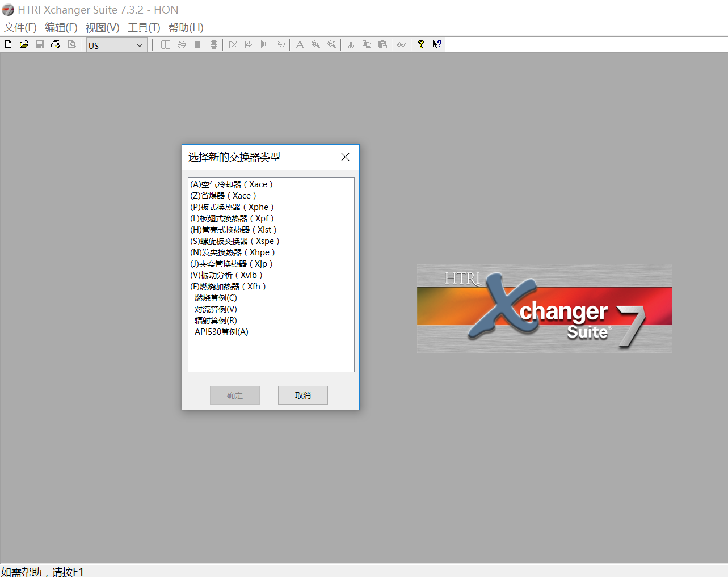
Task: Click the Open file folder icon
Action: pyautogui.click(x=24, y=44)
